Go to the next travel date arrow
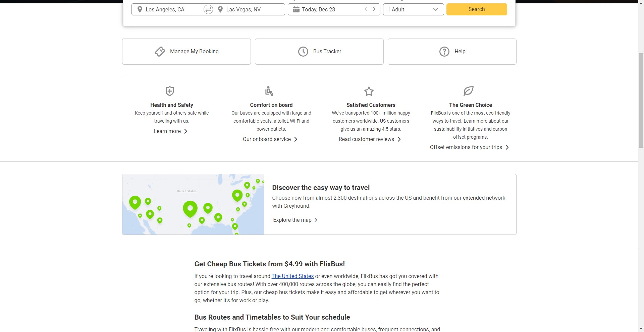This screenshot has width=644, height=332. (x=374, y=9)
